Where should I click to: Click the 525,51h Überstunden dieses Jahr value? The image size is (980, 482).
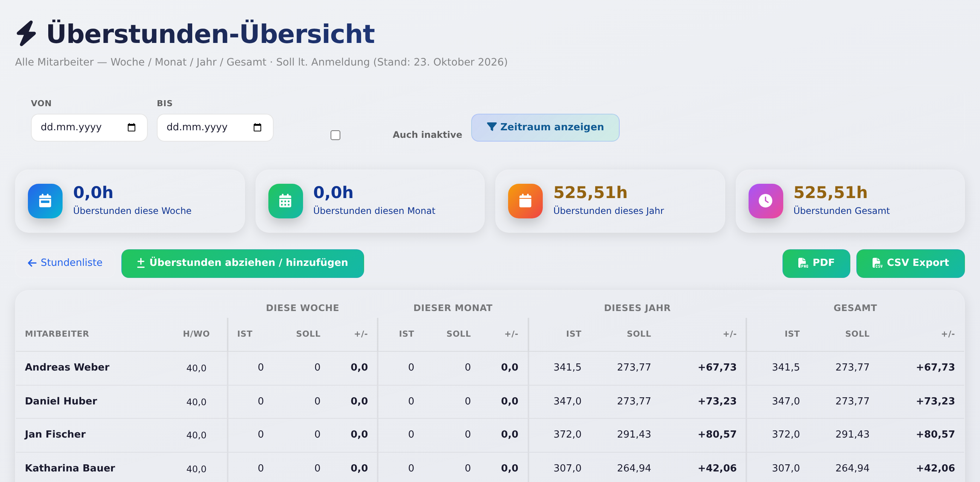pyautogui.click(x=590, y=192)
